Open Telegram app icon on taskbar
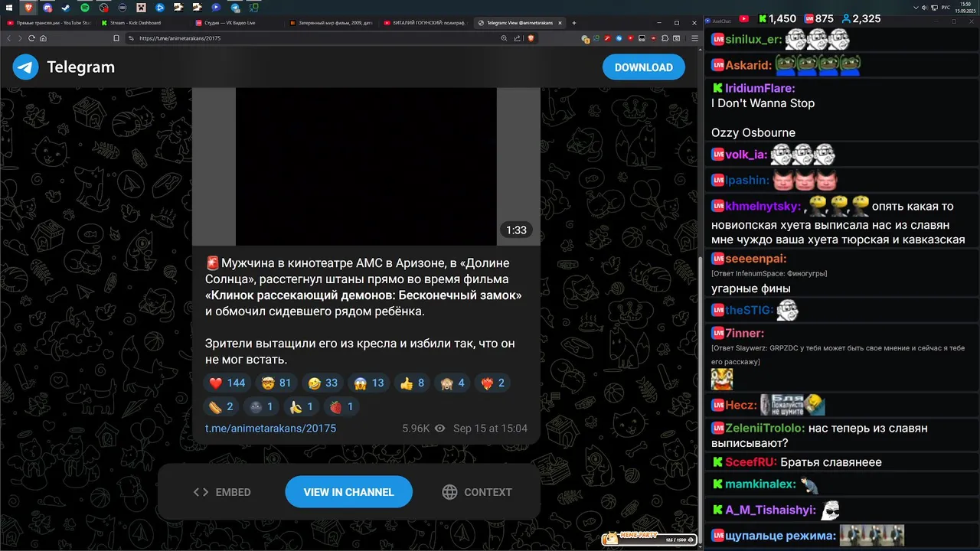Screen dimensions: 980x551 click(x=235, y=8)
